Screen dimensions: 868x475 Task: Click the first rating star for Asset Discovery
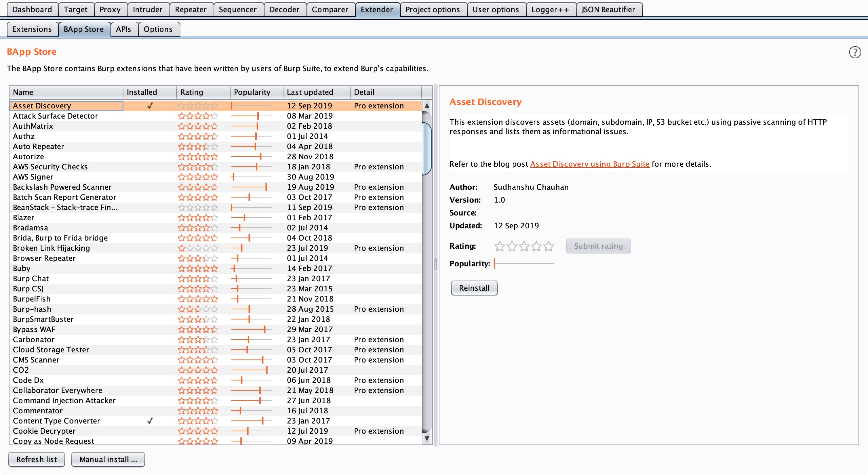pos(182,106)
